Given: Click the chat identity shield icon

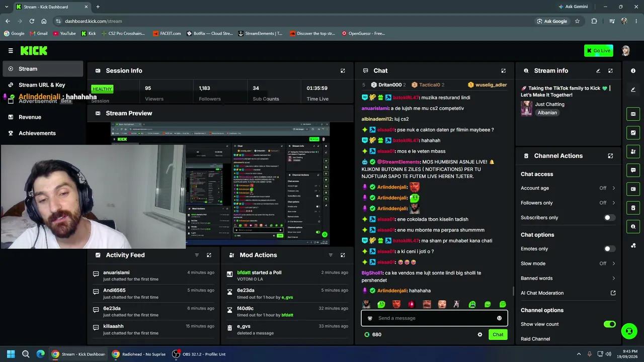Looking at the screenshot, I should pyautogui.click(x=370, y=318).
